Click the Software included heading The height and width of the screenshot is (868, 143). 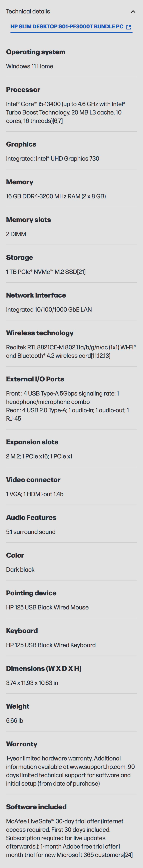click(x=36, y=807)
